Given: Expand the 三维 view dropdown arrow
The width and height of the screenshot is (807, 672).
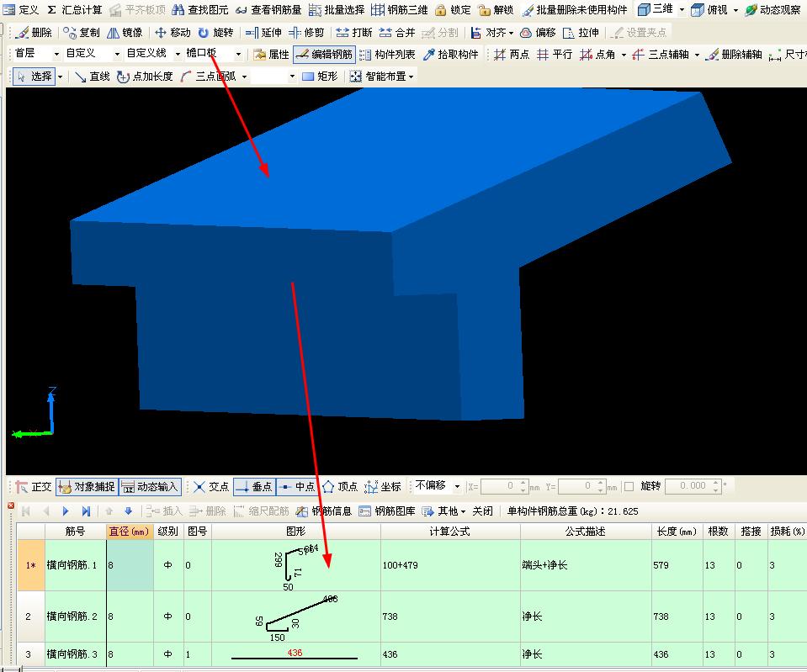Looking at the screenshot, I should tap(682, 10).
